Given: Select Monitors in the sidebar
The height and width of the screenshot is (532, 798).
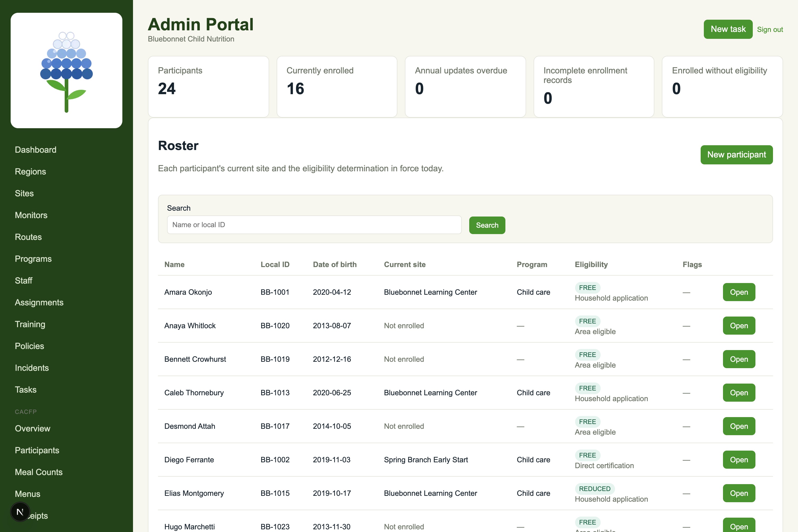Looking at the screenshot, I should click(x=31, y=215).
